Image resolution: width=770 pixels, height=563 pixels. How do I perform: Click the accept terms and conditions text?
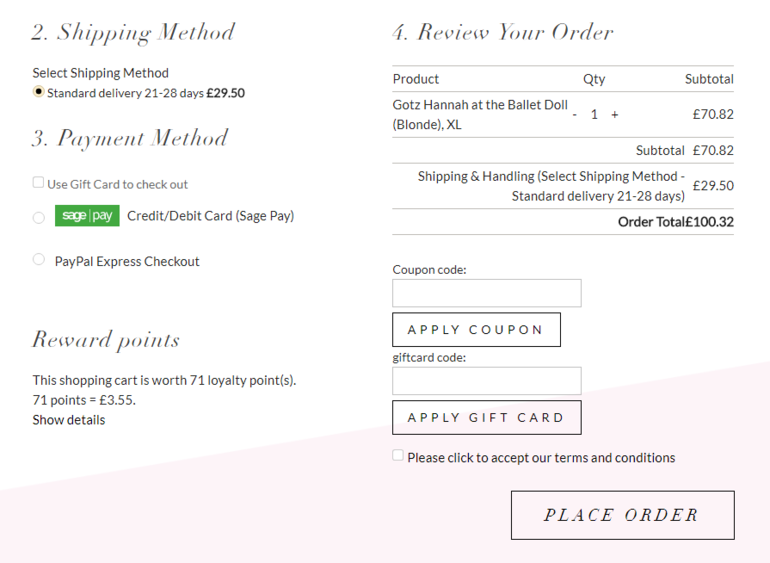(x=541, y=458)
